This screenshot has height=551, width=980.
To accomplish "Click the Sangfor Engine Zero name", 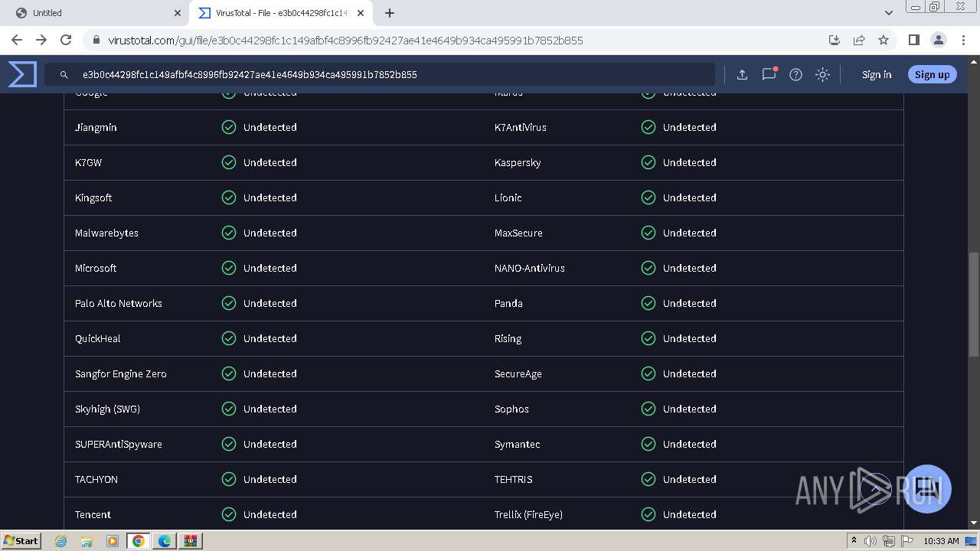I will 121,373.
